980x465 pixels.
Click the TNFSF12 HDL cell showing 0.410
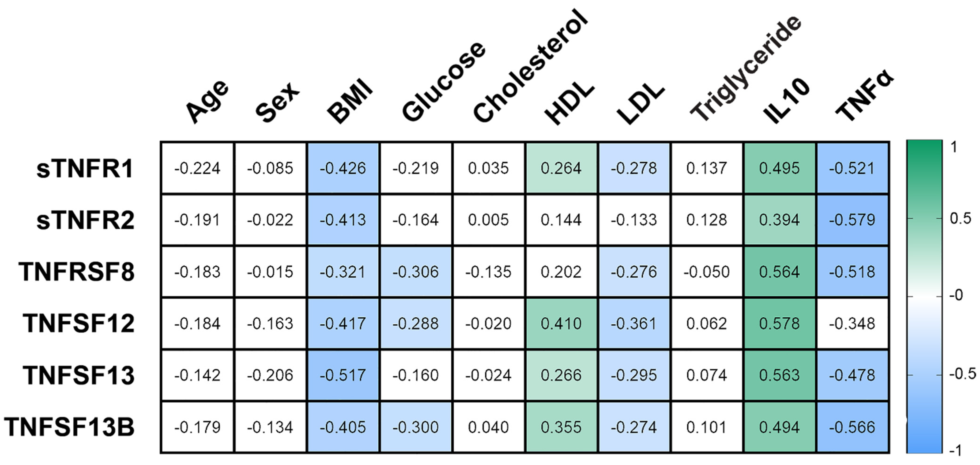coord(561,323)
